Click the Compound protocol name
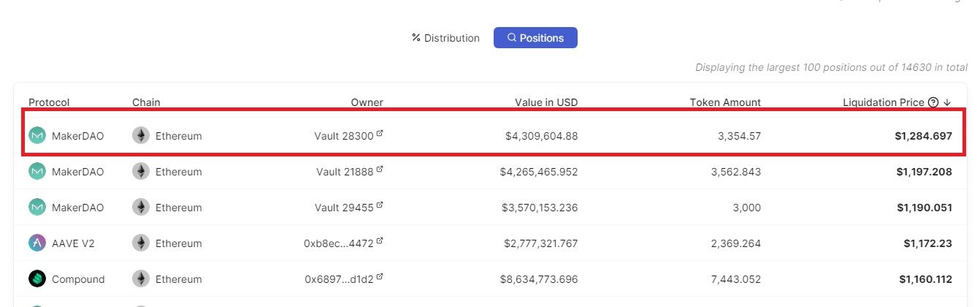Image resolution: width=980 pixels, height=307 pixels. [x=78, y=279]
